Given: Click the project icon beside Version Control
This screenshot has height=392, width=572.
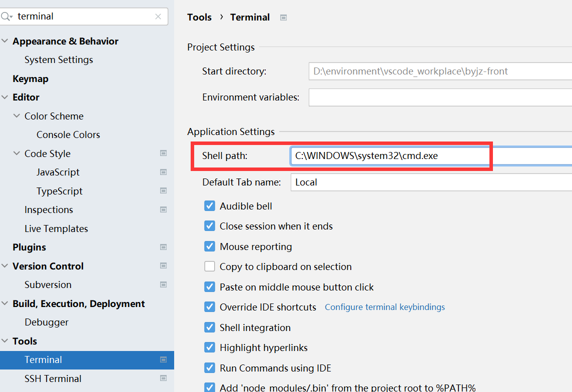Looking at the screenshot, I should point(164,266).
